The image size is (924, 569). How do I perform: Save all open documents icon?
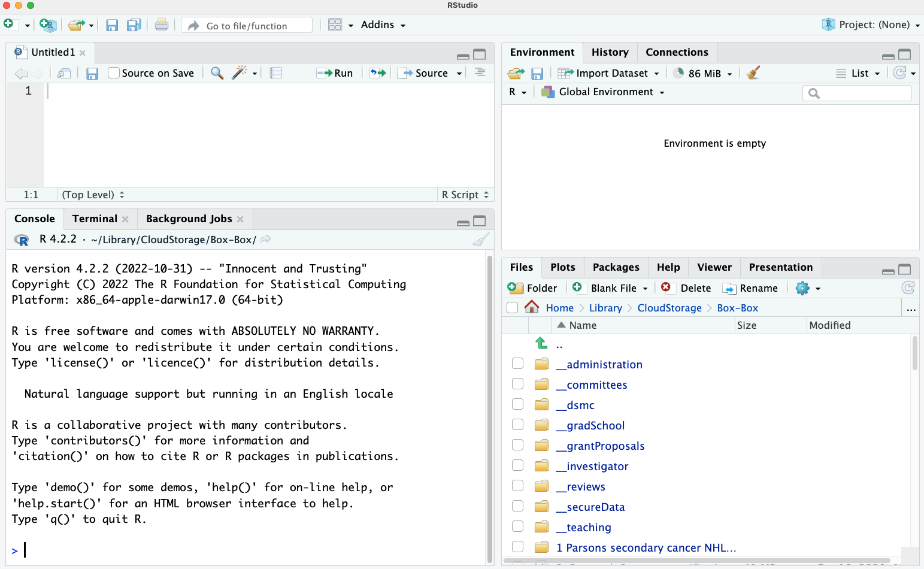tap(134, 25)
